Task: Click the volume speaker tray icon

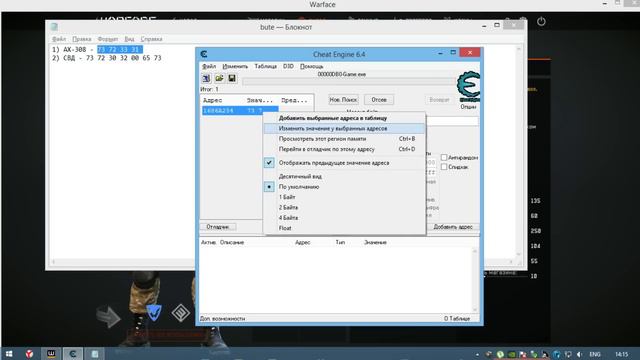Action: [579, 354]
